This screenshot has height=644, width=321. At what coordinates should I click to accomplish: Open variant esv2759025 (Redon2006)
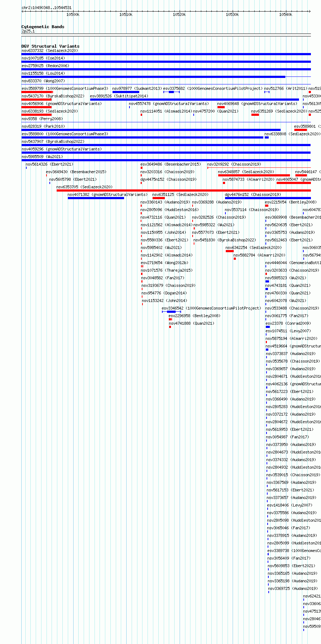coord(45,66)
